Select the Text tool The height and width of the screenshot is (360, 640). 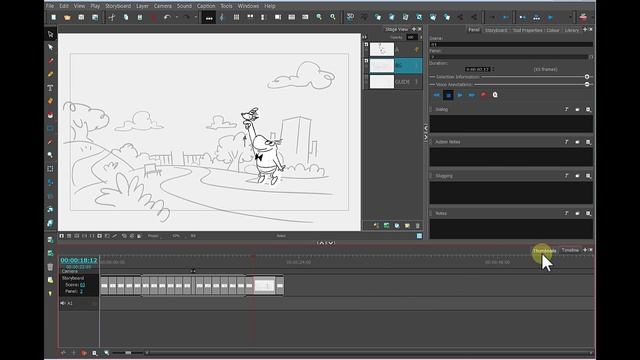pos(50,88)
